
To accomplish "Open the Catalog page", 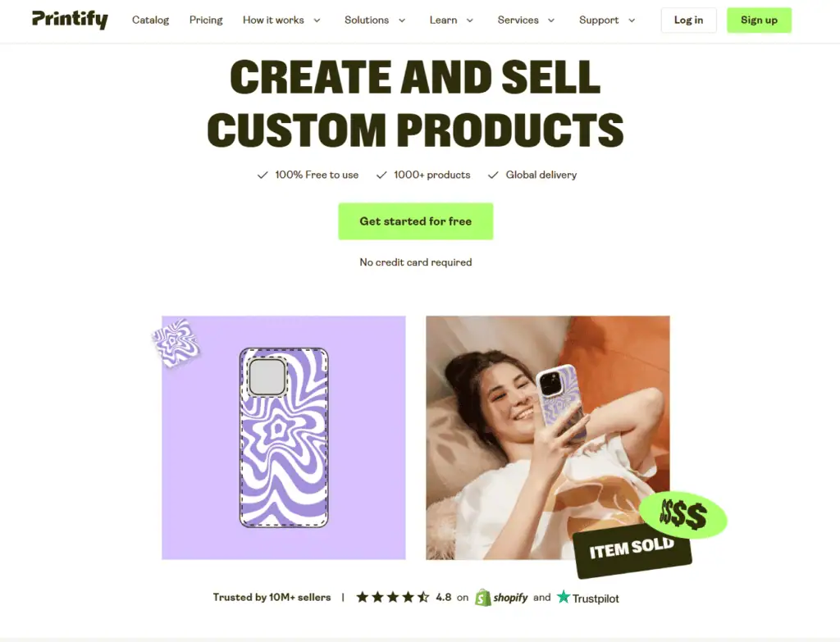I will pos(151,20).
